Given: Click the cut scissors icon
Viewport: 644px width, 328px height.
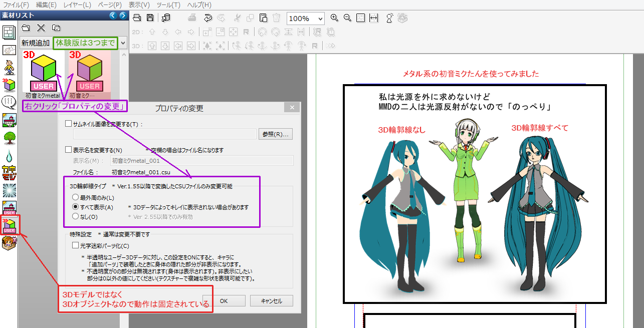Looking at the screenshot, I should pyautogui.click(x=237, y=19).
